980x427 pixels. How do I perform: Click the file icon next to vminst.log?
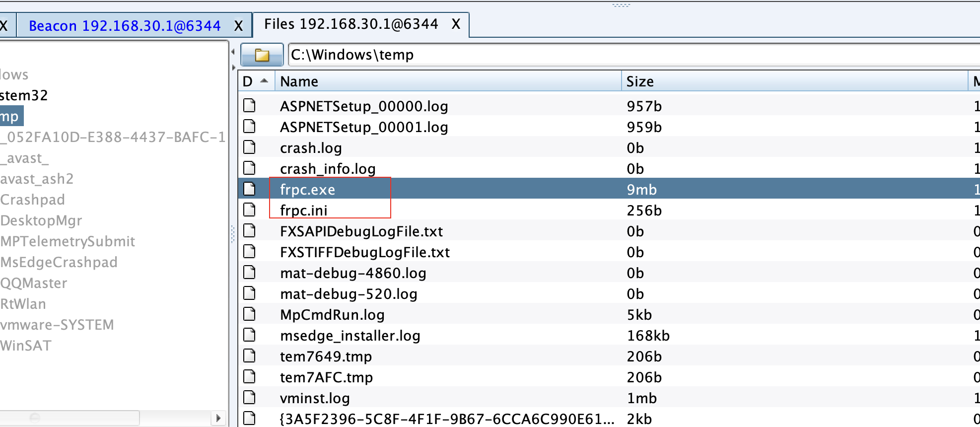249,398
